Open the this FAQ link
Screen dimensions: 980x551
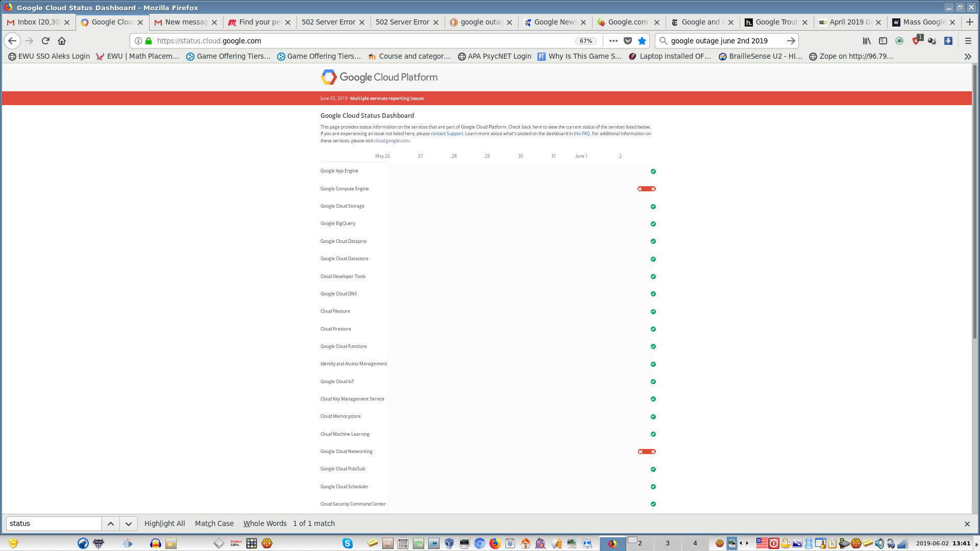(581, 134)
